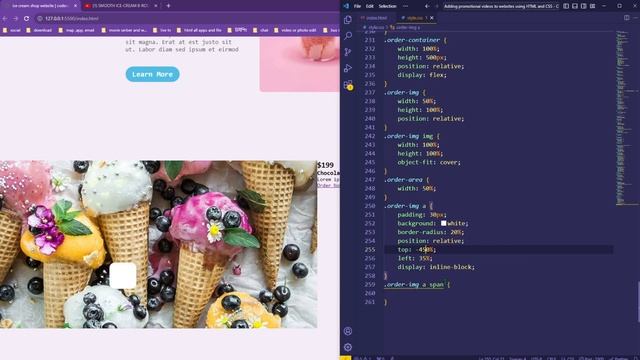View site information icon in address bar
Screen dimensions: 640x360
point(40,18)
